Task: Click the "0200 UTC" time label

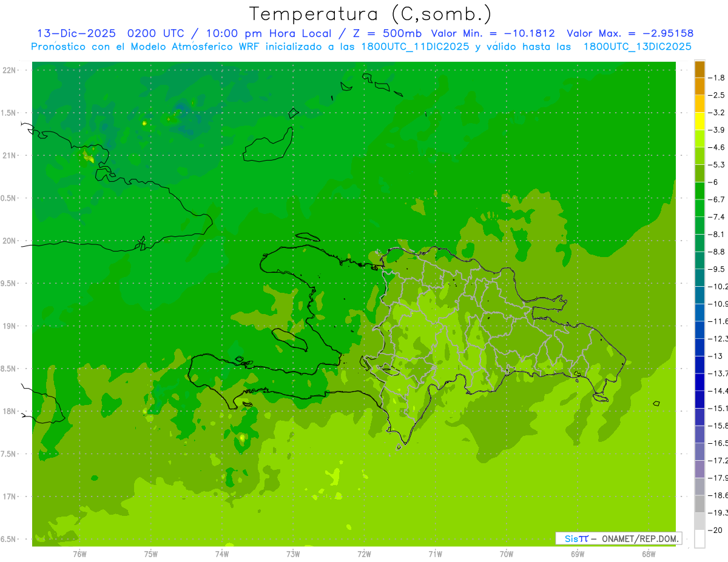Action: tap(157, 33)
